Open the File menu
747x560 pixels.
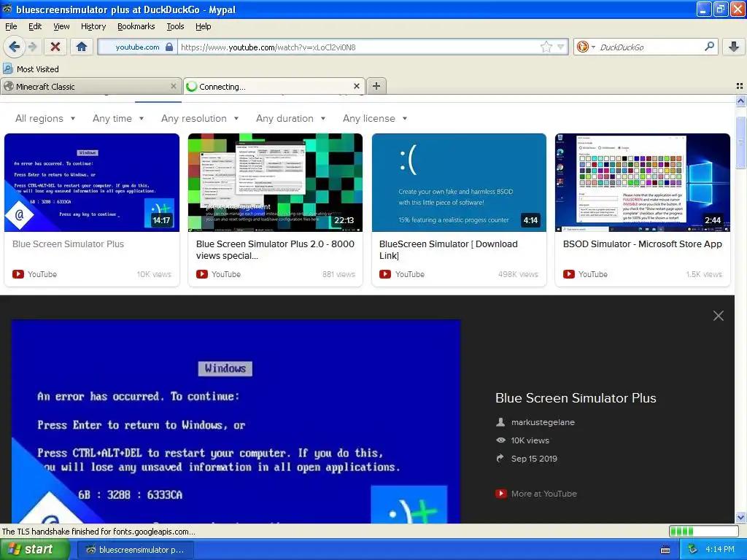(11, 26)
